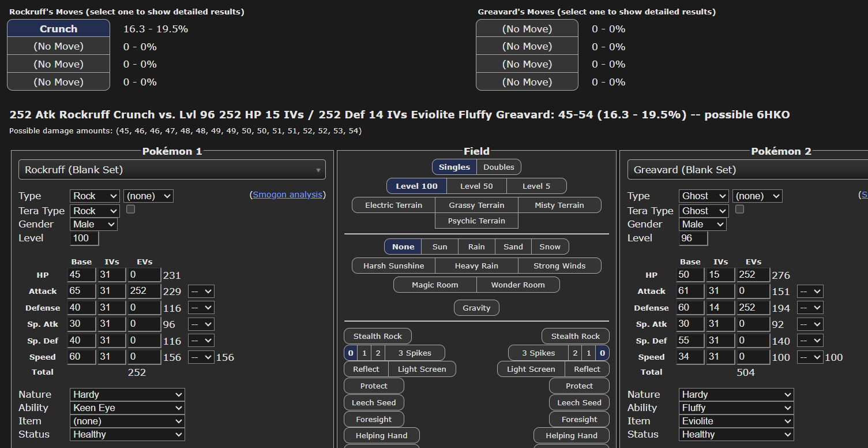This screenshot has height=448, width=868.
Task: Set weather to None
Action: (403, 247)
